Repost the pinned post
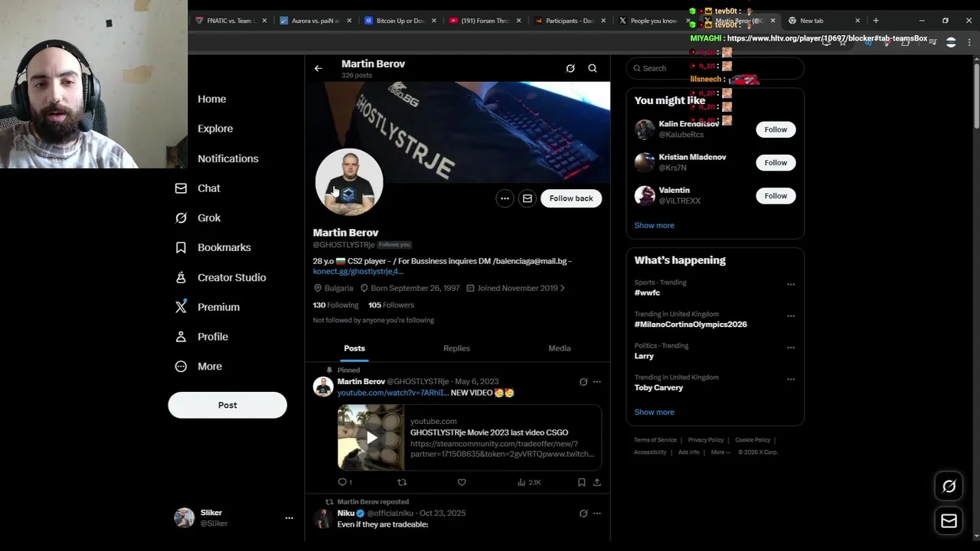 pos(402,483)
